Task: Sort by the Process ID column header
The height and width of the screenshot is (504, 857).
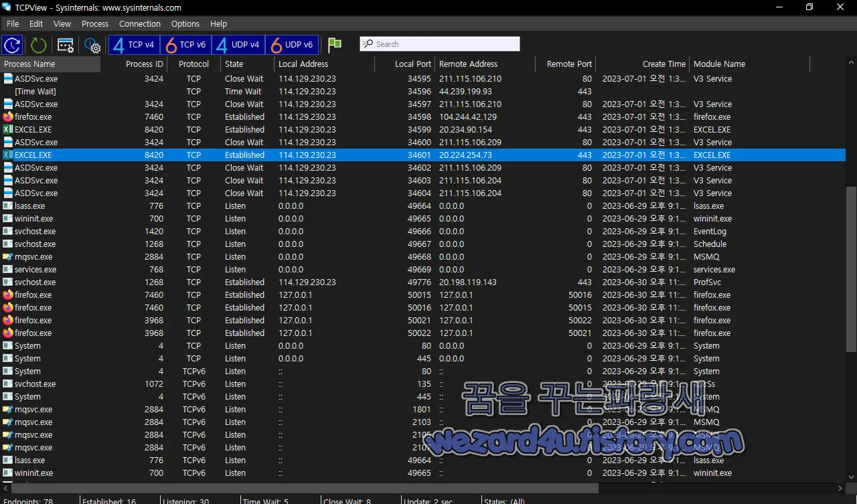Action: tap(134, 64)
